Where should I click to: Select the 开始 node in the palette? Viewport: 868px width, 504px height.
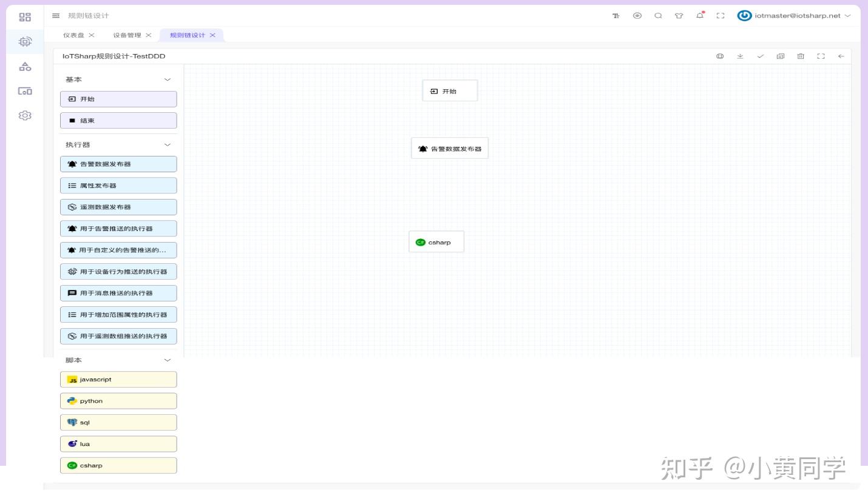click(x=118, y=99)
